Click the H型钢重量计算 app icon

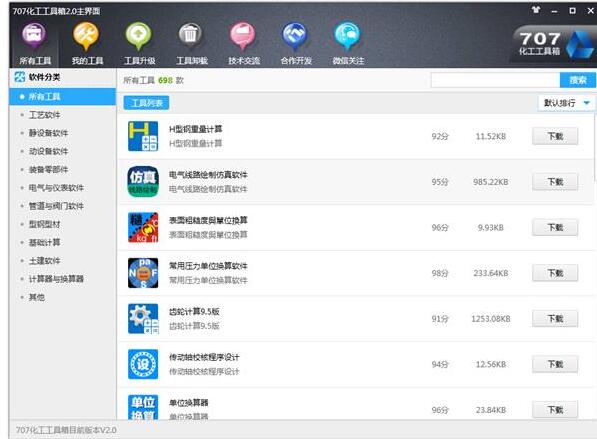click(143, 136)
